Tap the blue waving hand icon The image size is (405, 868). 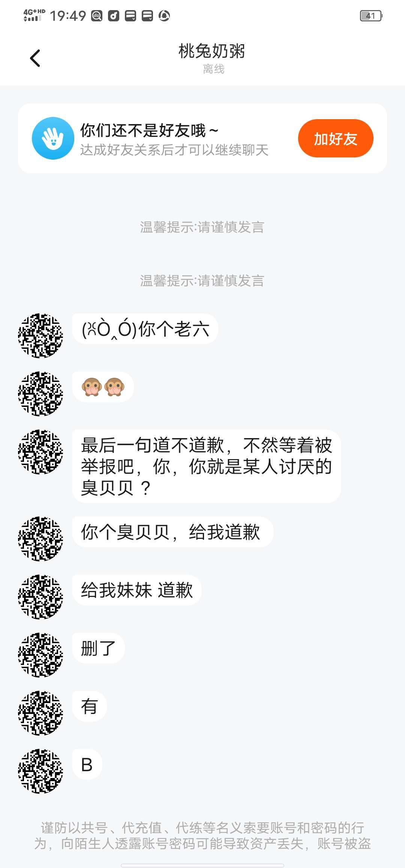coord(53,138)
